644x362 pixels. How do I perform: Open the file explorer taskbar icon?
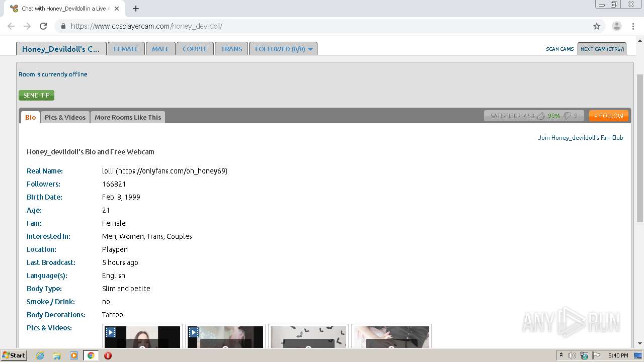pyautogui.click(x=57, y=355)
